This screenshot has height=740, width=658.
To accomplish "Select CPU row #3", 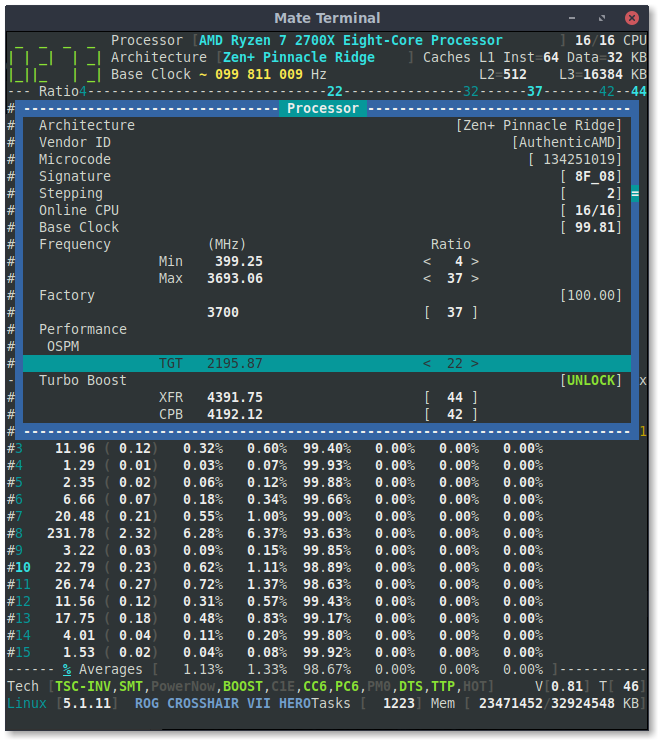I will click(x=275, y=448).
